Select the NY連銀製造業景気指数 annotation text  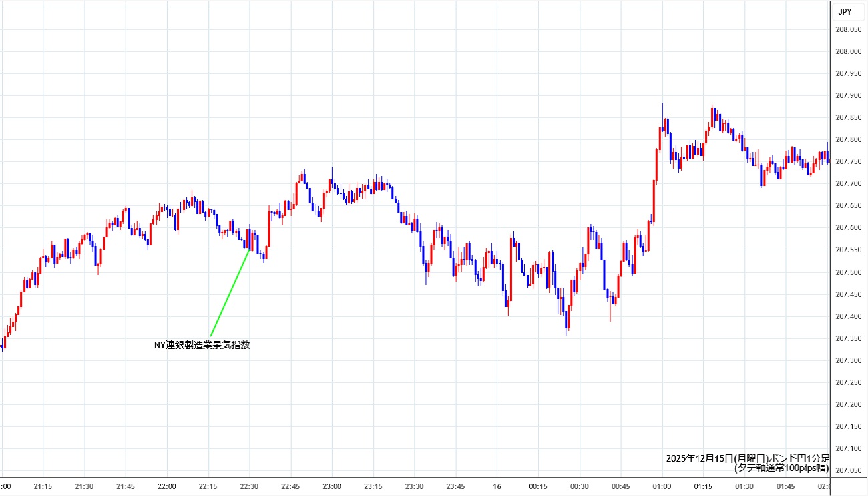coord(202,345)
